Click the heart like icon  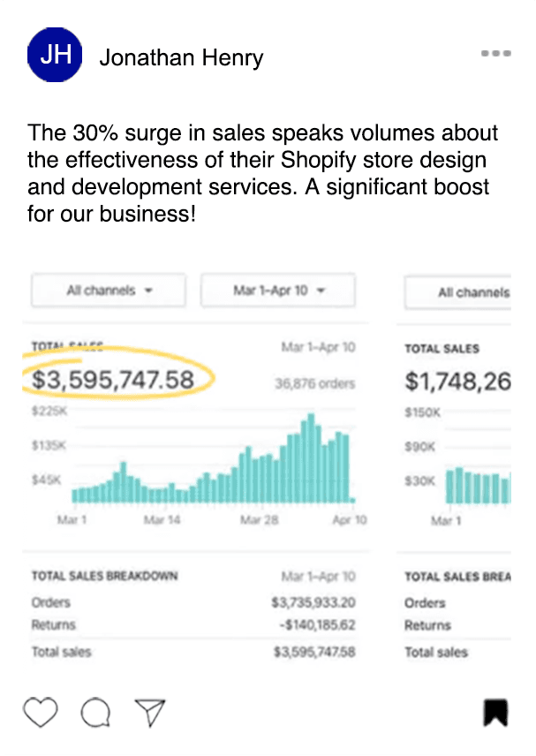(41, 711)
